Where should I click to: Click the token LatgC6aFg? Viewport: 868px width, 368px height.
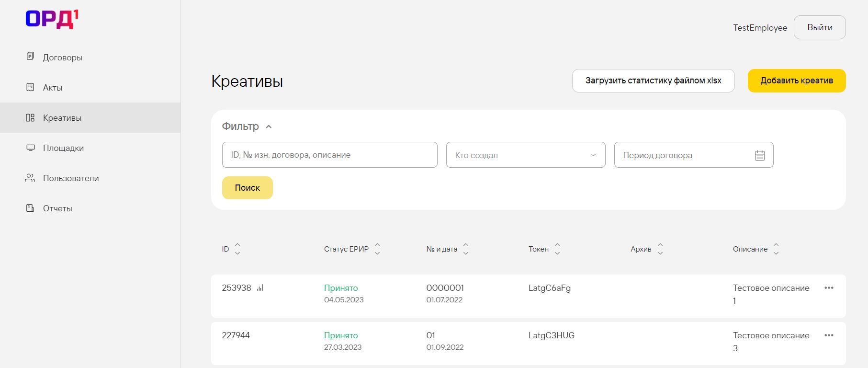(550, 288)
